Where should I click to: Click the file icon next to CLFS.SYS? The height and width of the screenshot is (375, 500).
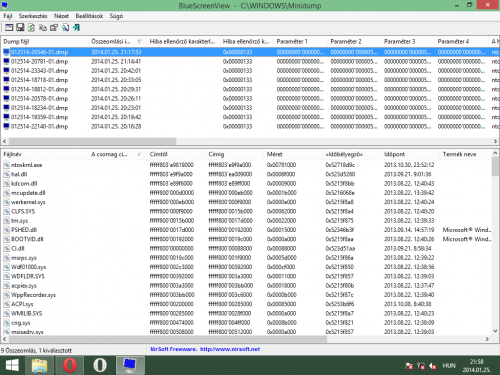coord(6,211)
